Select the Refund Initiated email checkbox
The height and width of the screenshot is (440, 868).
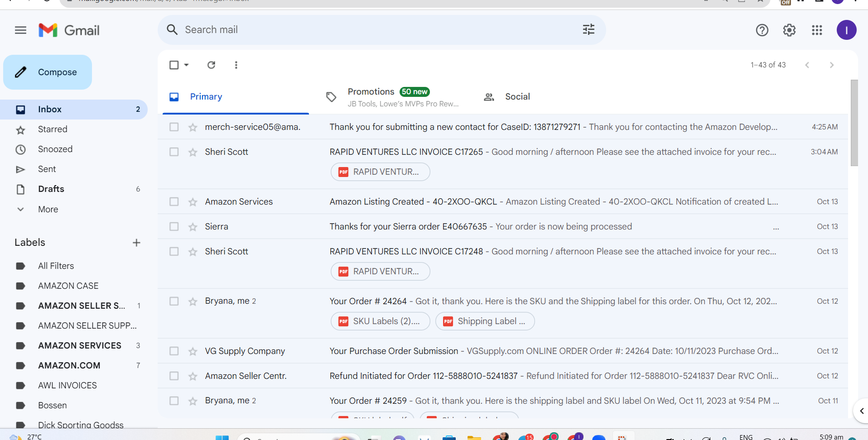174,376
